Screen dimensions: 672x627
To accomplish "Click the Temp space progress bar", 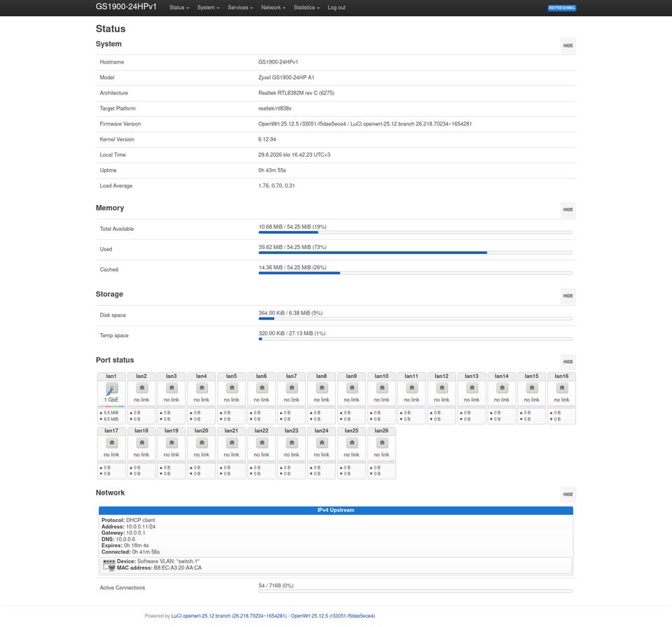I will pos(415,339).
